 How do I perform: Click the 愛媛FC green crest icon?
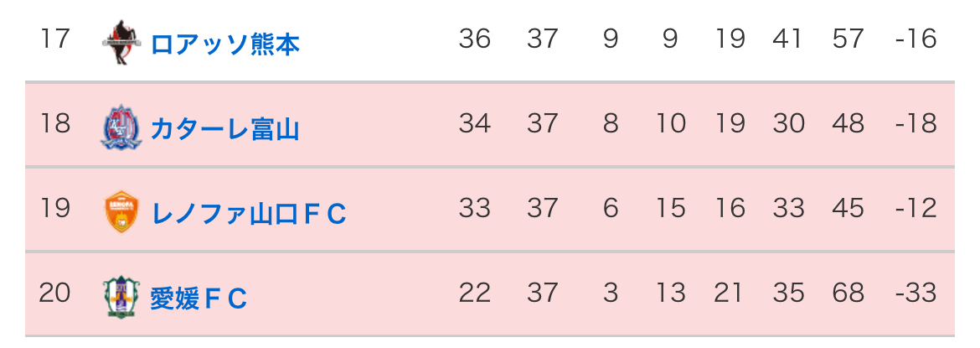pyautogui.click(x=121, y=298)
